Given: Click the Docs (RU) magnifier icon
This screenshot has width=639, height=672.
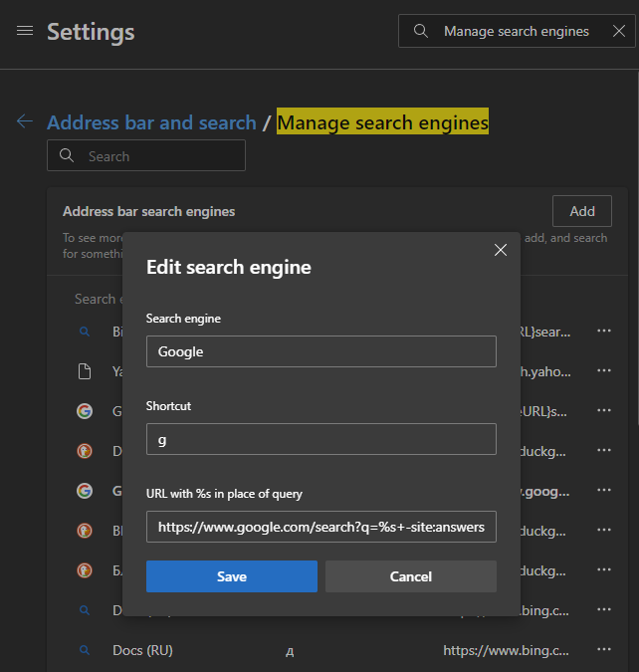Looking at the screenshot, I should [x=85, y=650].
